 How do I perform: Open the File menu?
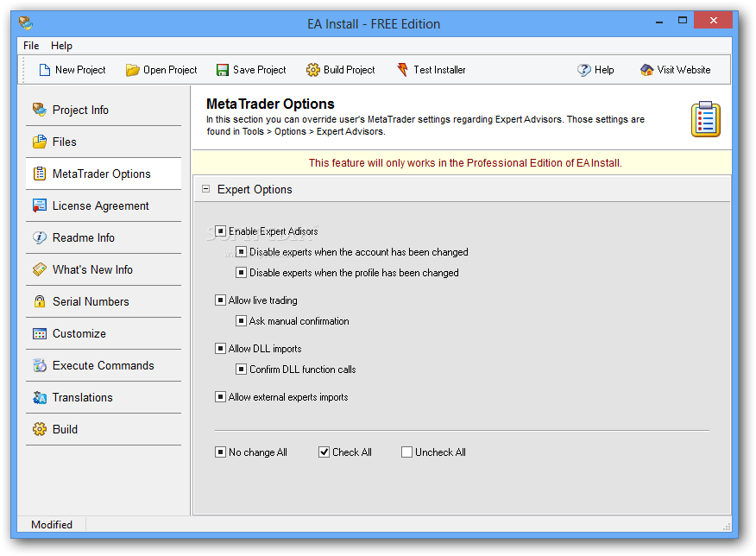click(x=31, y=46)
